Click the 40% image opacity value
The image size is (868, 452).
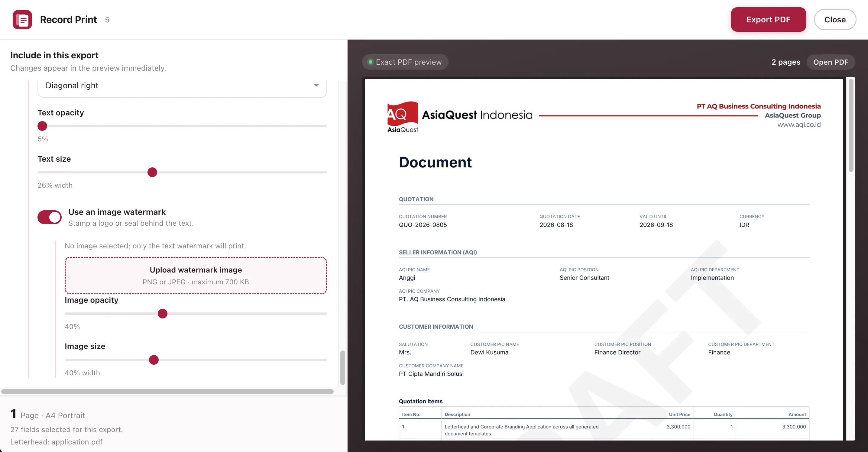(72, 327)
